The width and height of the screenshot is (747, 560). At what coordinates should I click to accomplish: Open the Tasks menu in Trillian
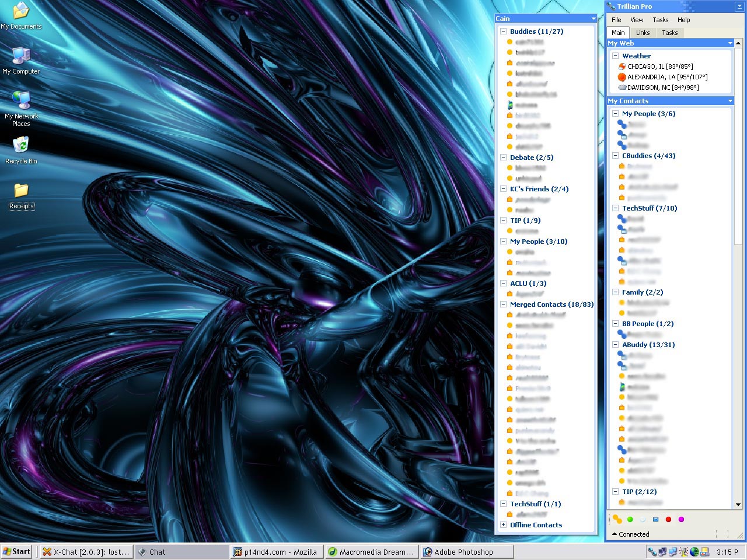pos(661,19)
